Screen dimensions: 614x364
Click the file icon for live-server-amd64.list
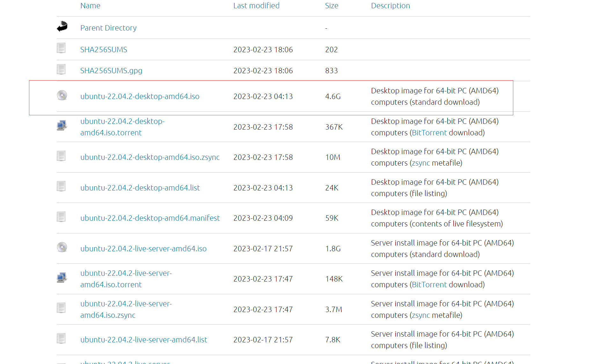click(61, 339)
